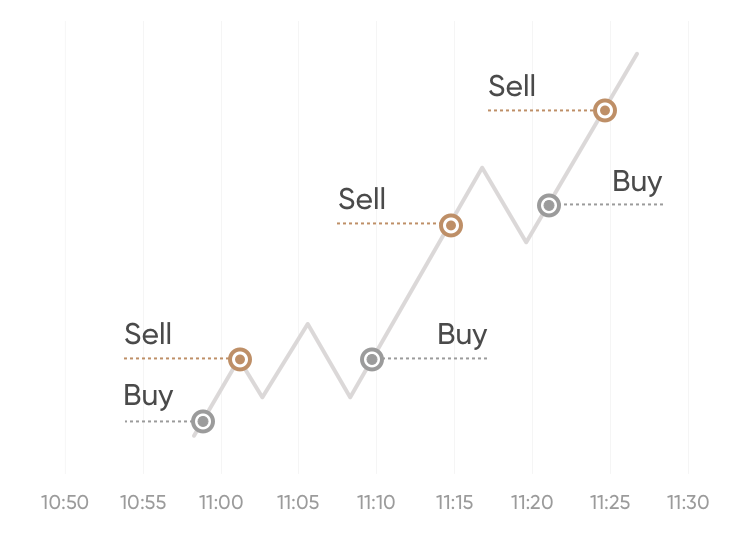Click the topmost Sell text label
This screenshot has width=750, height=534.
pyautogui.click(x=512, y=86)
